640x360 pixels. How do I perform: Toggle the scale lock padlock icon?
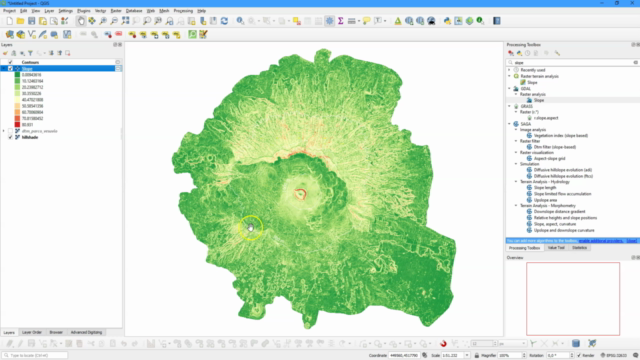click(476, 356)
